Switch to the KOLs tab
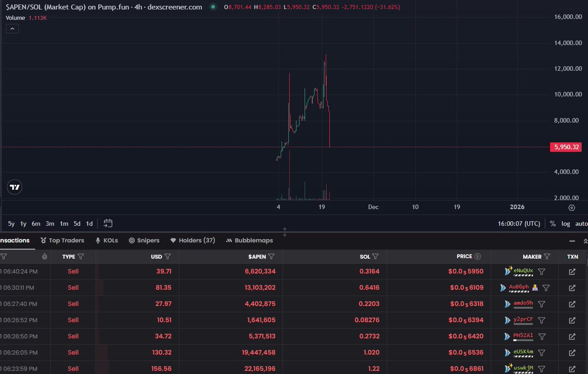 point(106,241)
